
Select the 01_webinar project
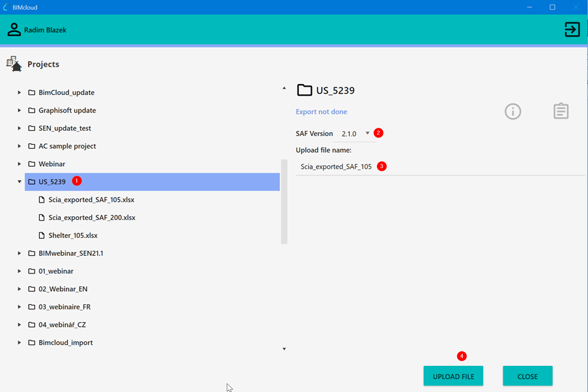[56, 272]
